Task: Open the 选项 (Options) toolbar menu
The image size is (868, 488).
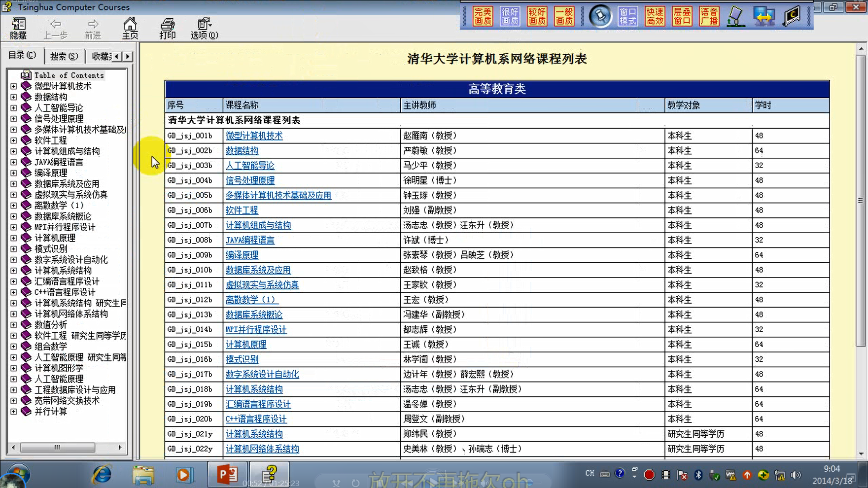Action: 204,29
